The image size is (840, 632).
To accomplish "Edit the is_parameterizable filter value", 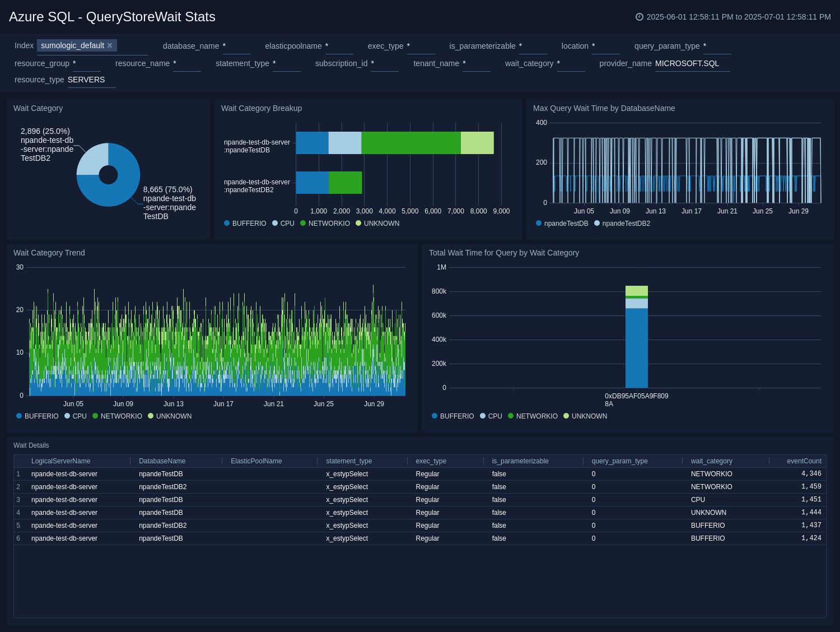I will 533,46.
